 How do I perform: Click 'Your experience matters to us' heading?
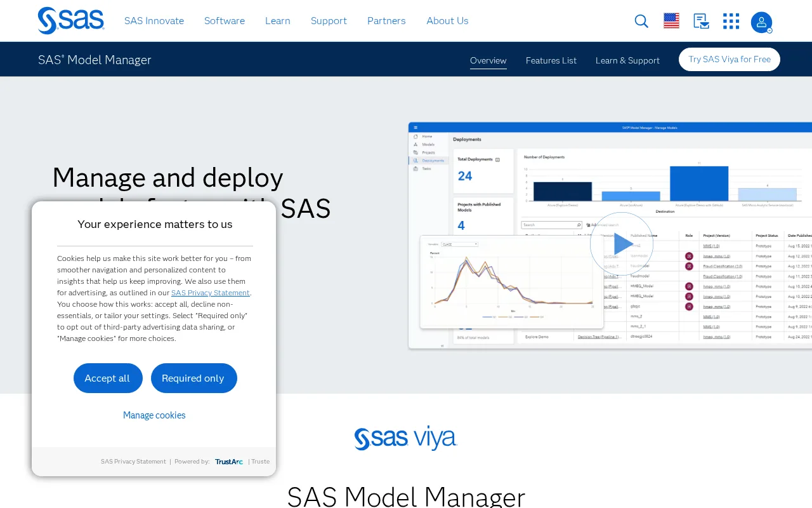tap(155, 224)
